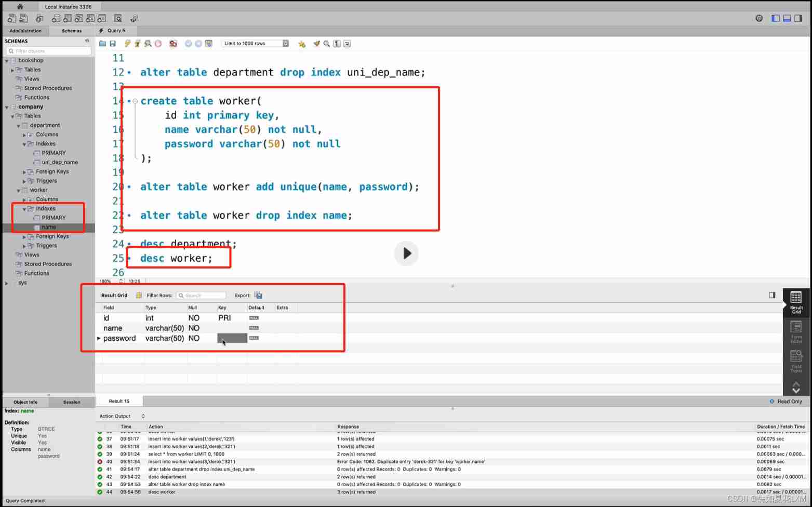Toggle the result side panel

pos(772,295)
